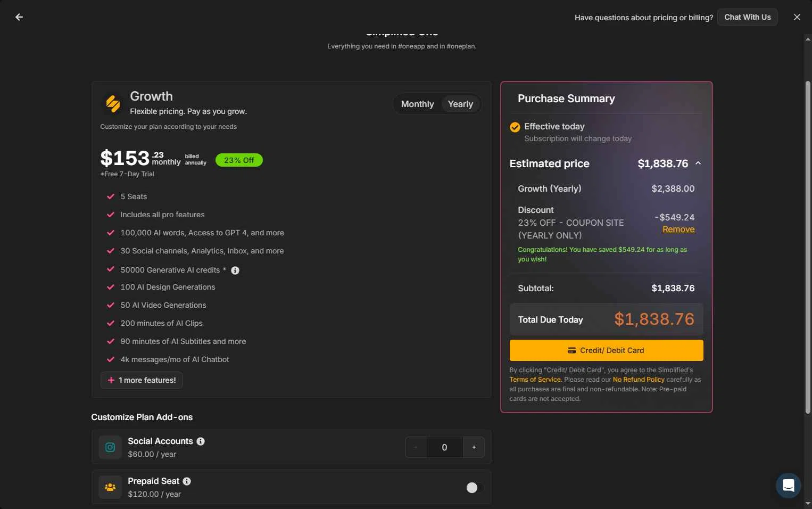Click the 23% Off badge
Screen dimensions: 812x509
pos(239,160)
